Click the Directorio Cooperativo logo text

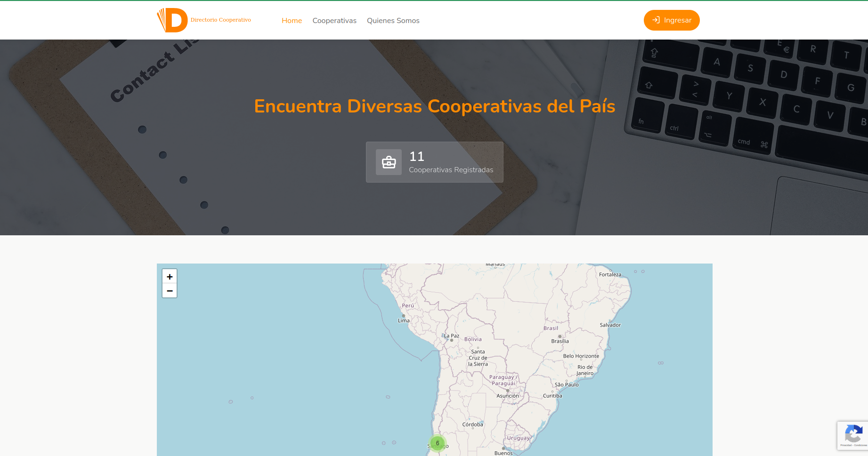tap(221, 20)
